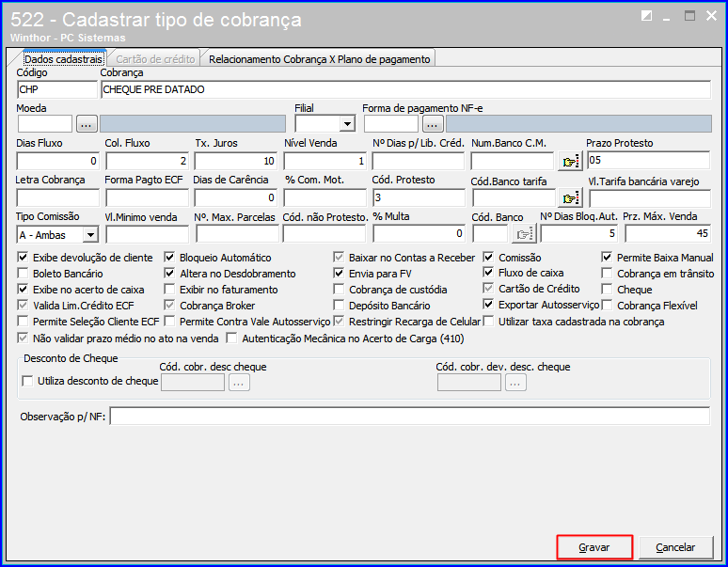Screen dimensions: 728x567
Task: Click ellipsis beside Cód. cobr. desc cheque
Action: pyautogui.click(x=239, y=383)
